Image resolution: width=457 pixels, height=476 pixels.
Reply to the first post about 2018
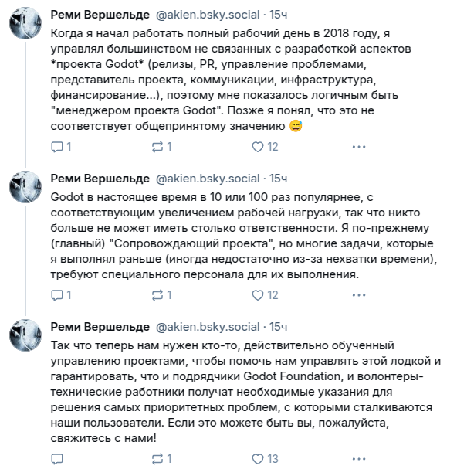[x=61, y=147]
